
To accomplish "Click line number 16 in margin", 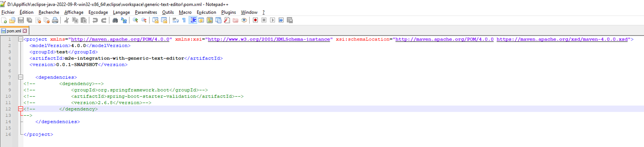I will (x=8, y=134).
